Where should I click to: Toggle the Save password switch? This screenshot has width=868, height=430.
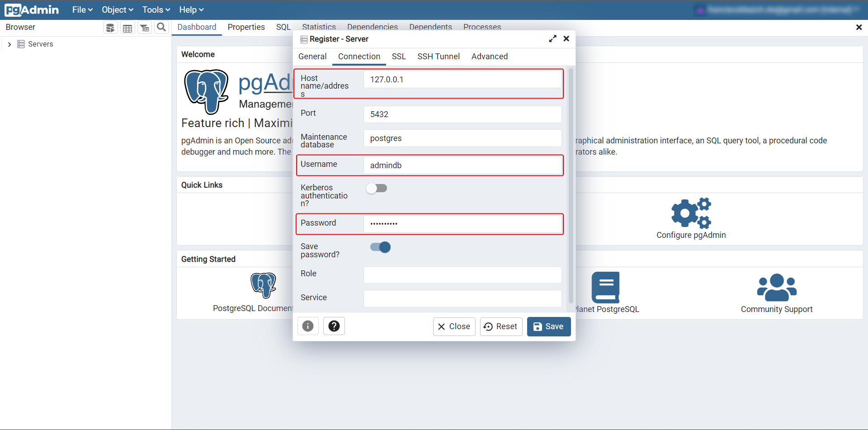(x=380, y=247)
